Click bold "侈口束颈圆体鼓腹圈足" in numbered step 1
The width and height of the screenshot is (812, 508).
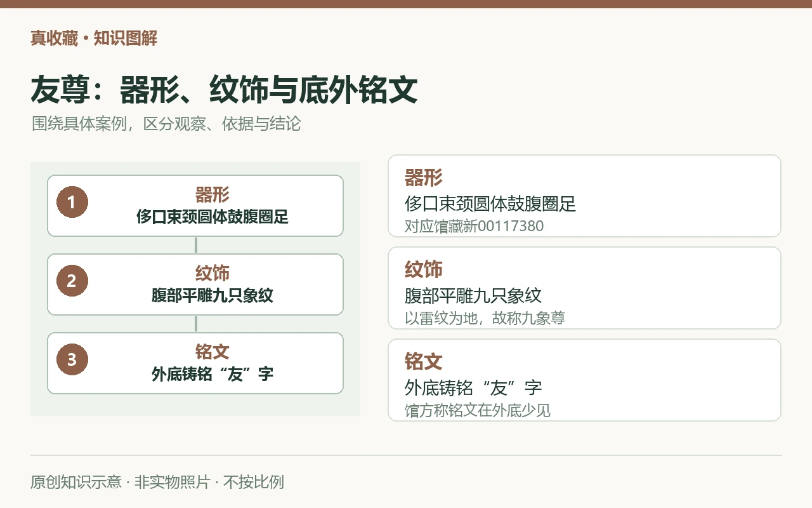click(212, 217)
